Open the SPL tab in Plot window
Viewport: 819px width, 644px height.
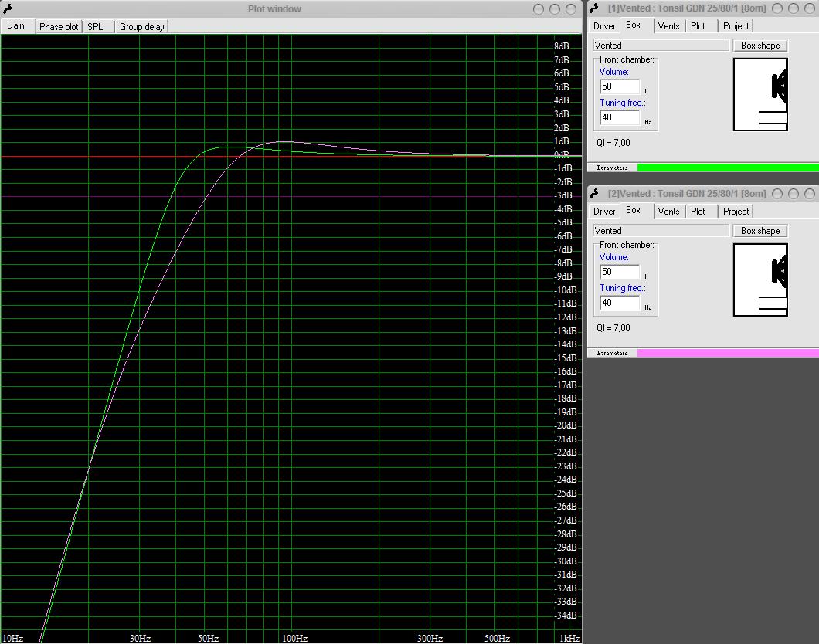[x=95, y=27]
